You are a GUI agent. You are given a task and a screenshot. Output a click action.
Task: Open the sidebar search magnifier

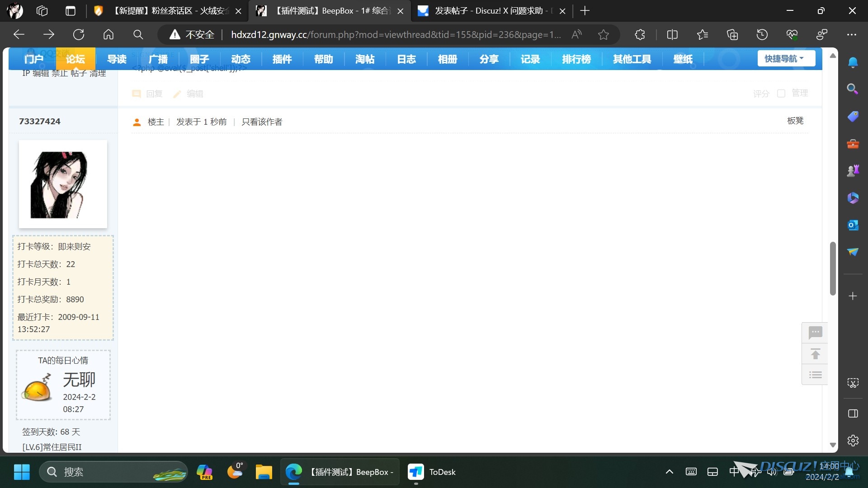853,89
